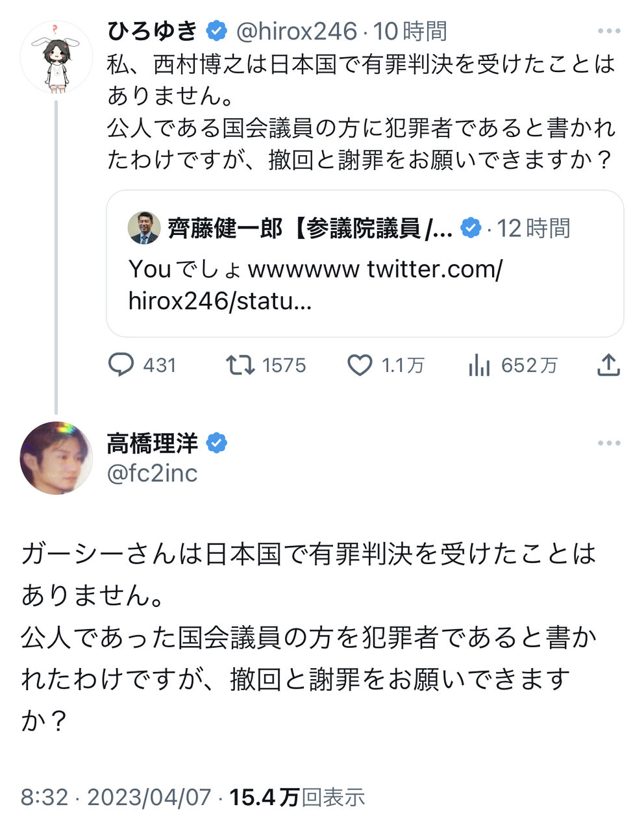644x831 pixels.
Task: Click the 高橋理洋 display name
Action: (x=153, y=443)
